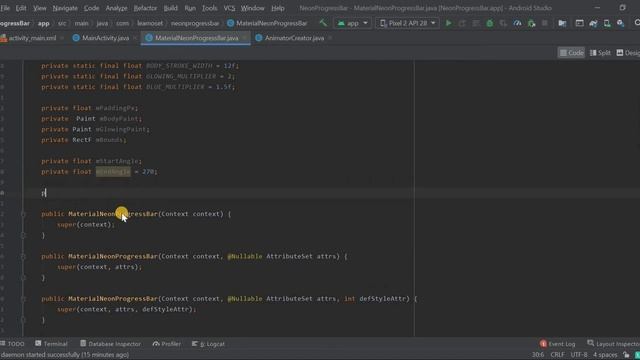The height and width of the screenshot is (360, 640).
Task: Open the Event Log tool window
Action: (x=558, y=344)
